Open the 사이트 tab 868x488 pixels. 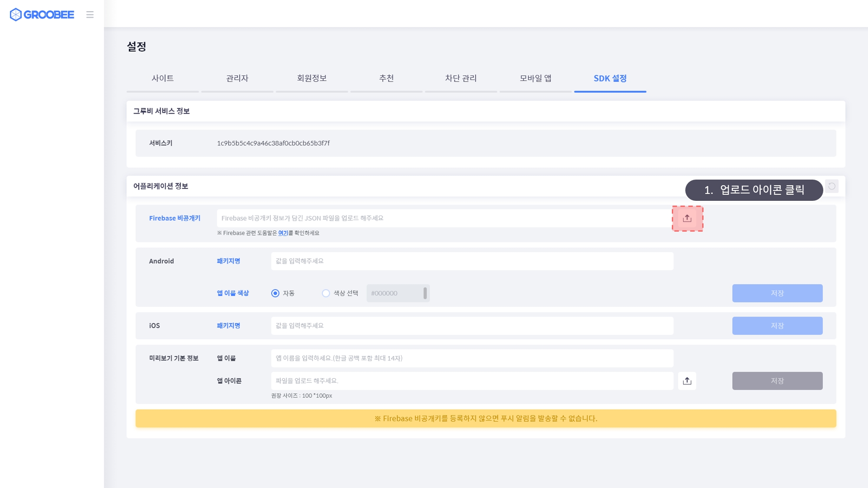[163, 78]
